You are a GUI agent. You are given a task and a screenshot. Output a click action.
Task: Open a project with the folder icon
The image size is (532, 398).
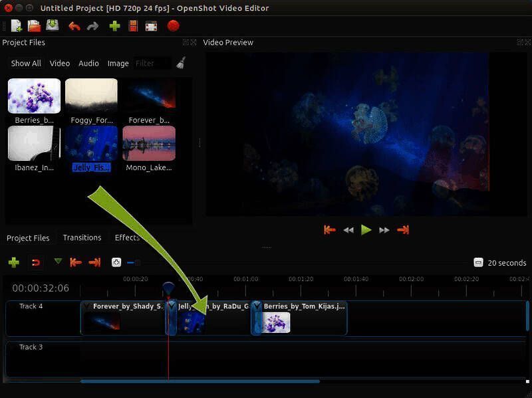[x=34, y=26]
